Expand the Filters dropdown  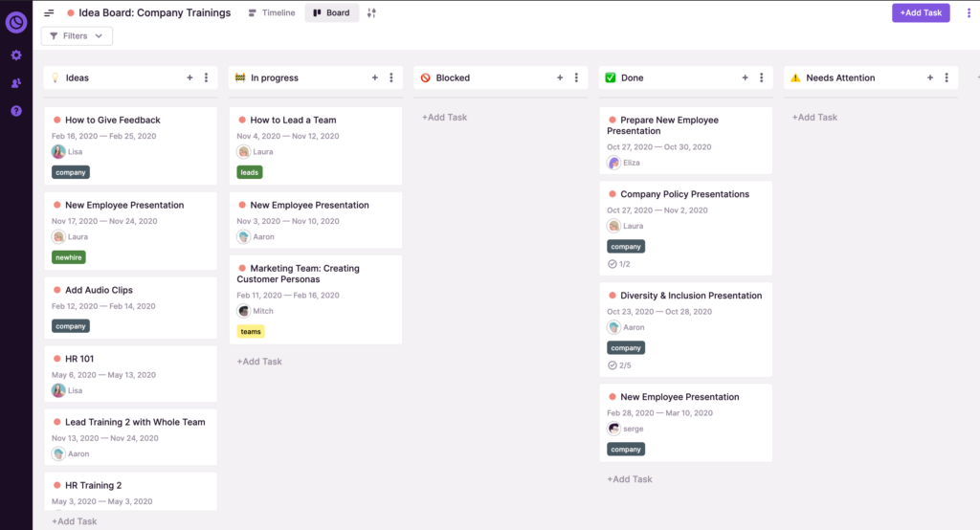(x=77, y=36)
